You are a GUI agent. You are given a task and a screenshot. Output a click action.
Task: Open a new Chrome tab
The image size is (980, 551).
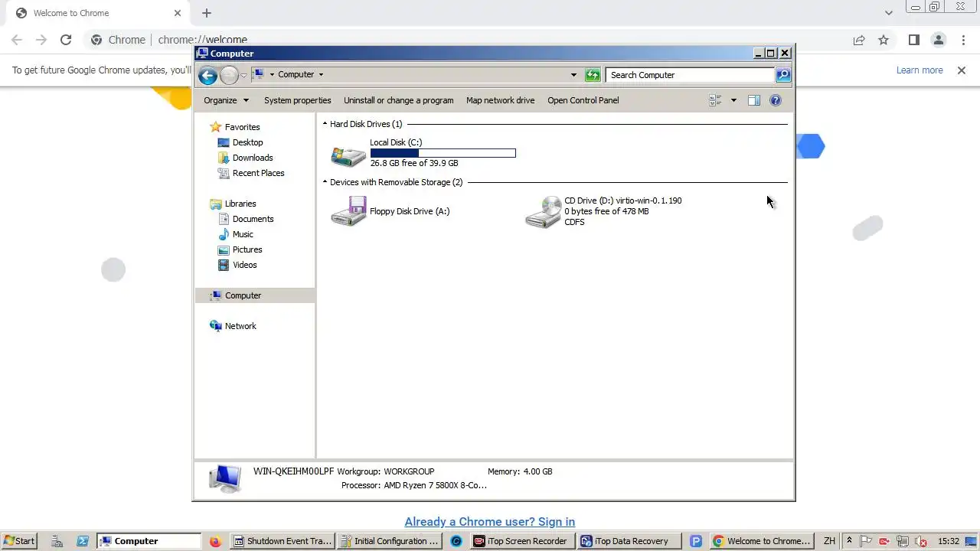click(x=207, y=13)
